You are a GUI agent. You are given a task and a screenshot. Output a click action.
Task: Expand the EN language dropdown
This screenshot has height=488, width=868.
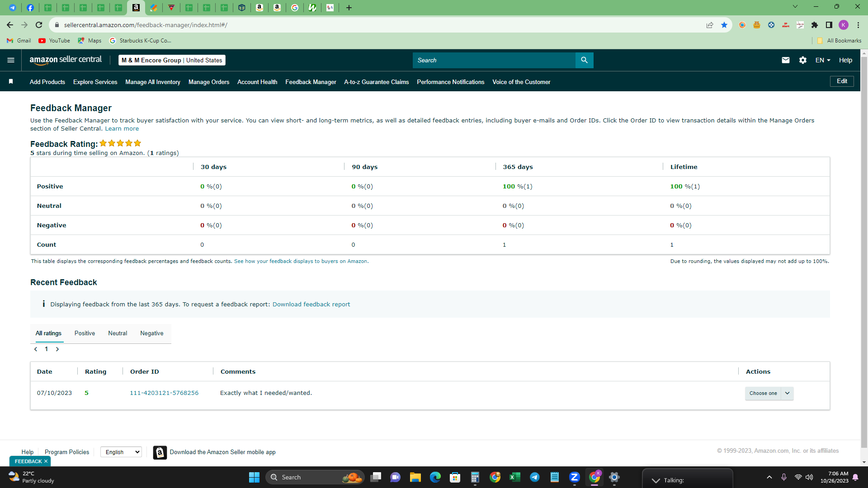pos(823,60)
